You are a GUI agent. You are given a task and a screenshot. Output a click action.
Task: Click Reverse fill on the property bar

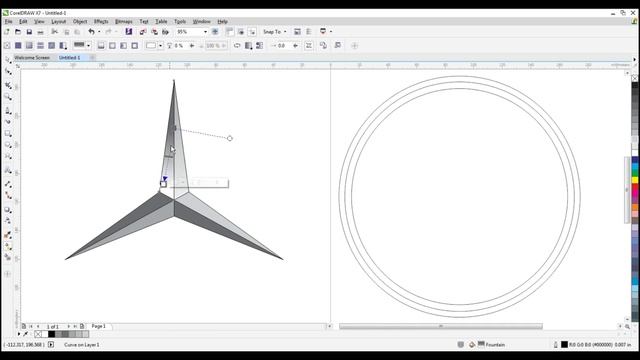pos(237,46)
